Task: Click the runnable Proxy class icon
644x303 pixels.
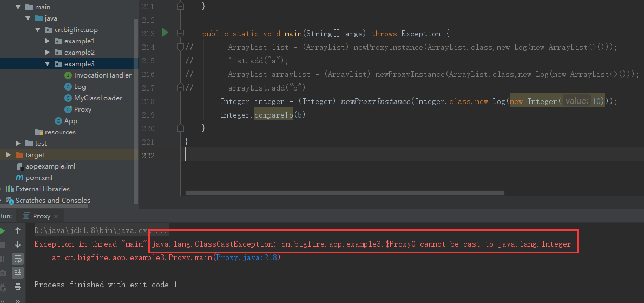Action: (68, 109)
